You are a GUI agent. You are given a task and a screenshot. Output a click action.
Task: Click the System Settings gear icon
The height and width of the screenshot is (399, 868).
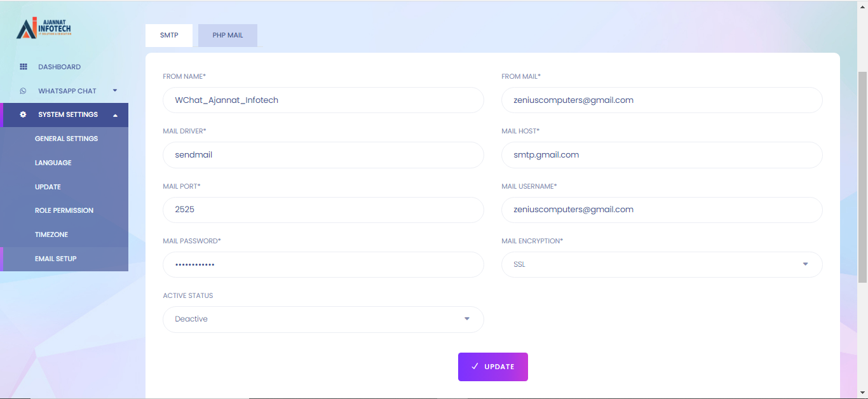click(x=24, y=115)
